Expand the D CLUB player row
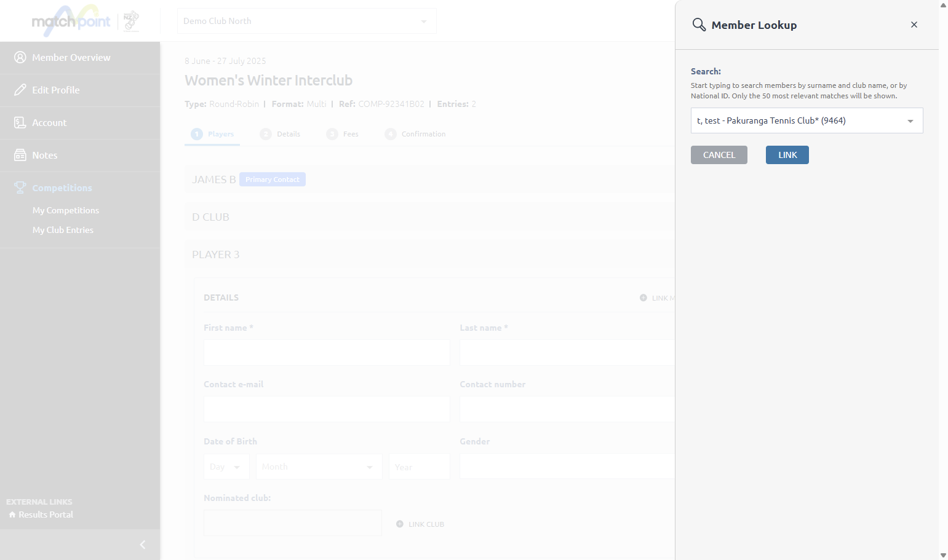The image size is (948, 560). 429,217
